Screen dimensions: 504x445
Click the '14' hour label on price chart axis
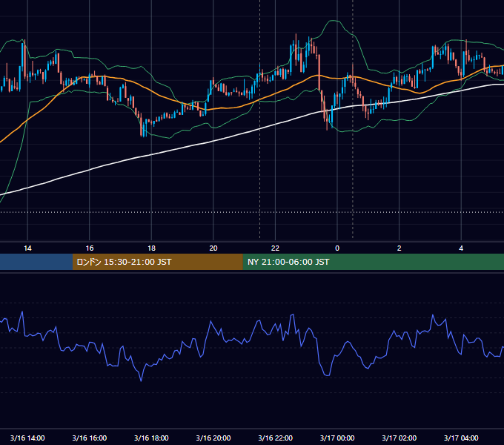coord(27,248)
